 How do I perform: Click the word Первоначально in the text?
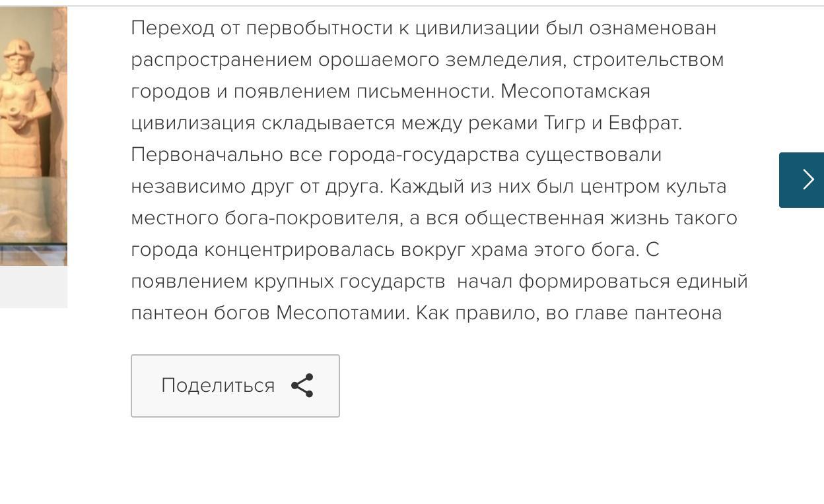click(x=207, y=154)
